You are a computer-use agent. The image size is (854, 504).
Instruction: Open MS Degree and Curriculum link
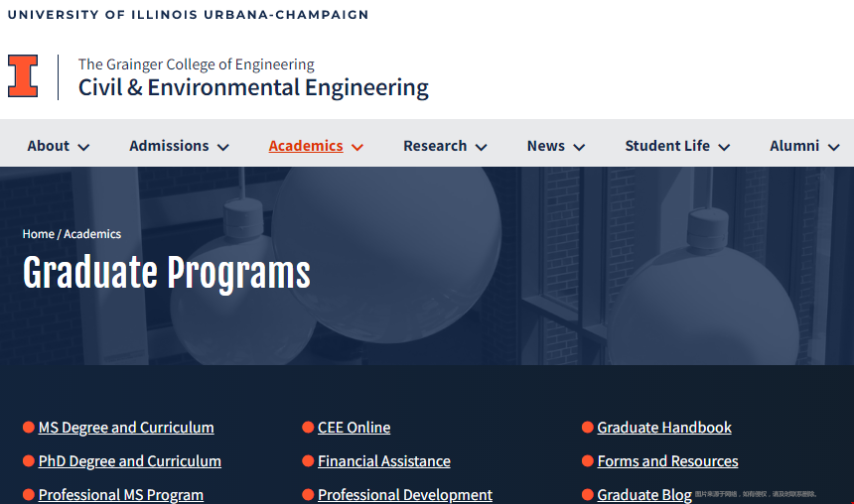[126, 428]
